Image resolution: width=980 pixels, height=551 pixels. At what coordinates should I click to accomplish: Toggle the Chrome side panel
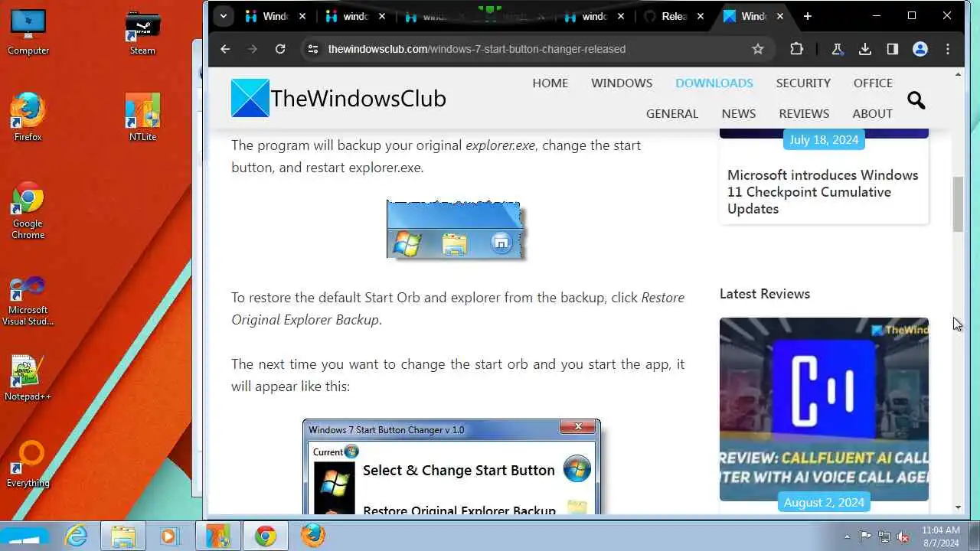(892, 49)
